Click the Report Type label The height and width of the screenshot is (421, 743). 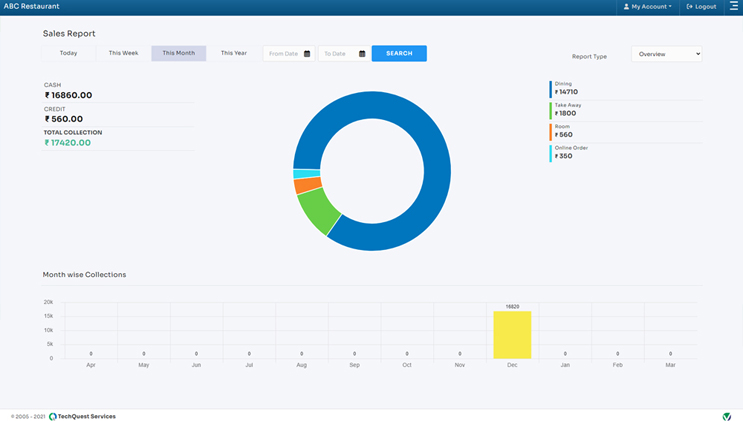tap(589, 56)
